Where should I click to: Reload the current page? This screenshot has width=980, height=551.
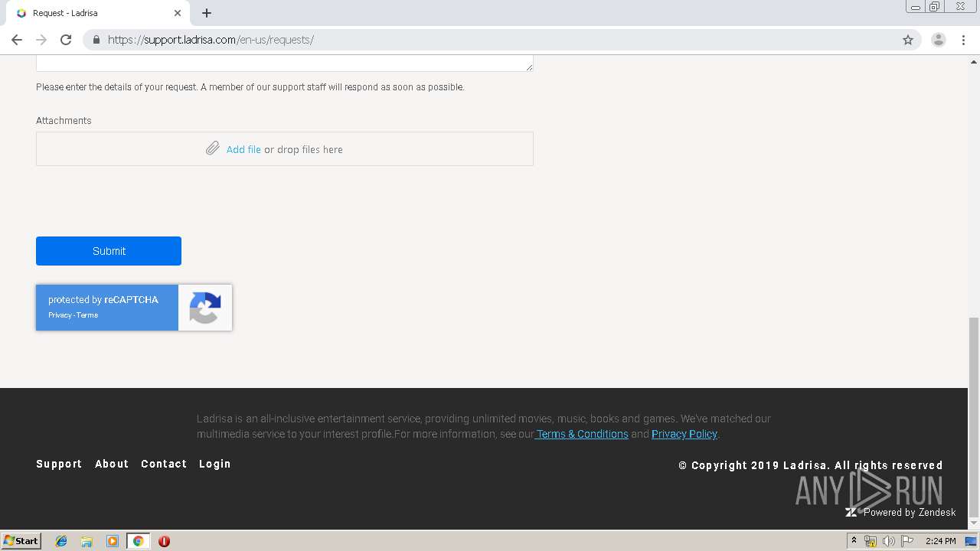[x=66, y=40]
